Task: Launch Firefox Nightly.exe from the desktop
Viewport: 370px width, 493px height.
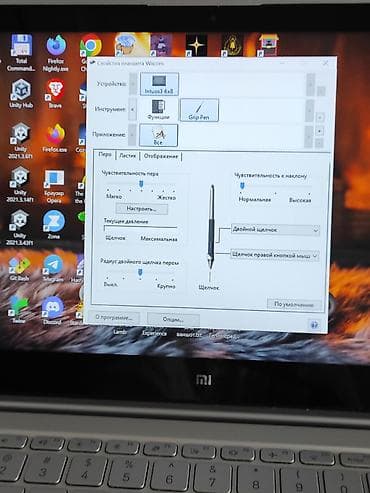Action: [x=56, y=53]
